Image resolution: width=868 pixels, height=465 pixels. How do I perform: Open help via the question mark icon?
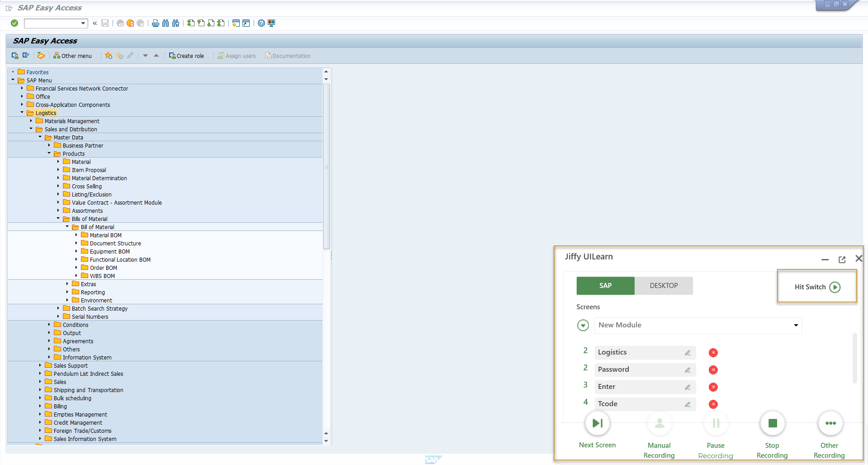point(261,23)
